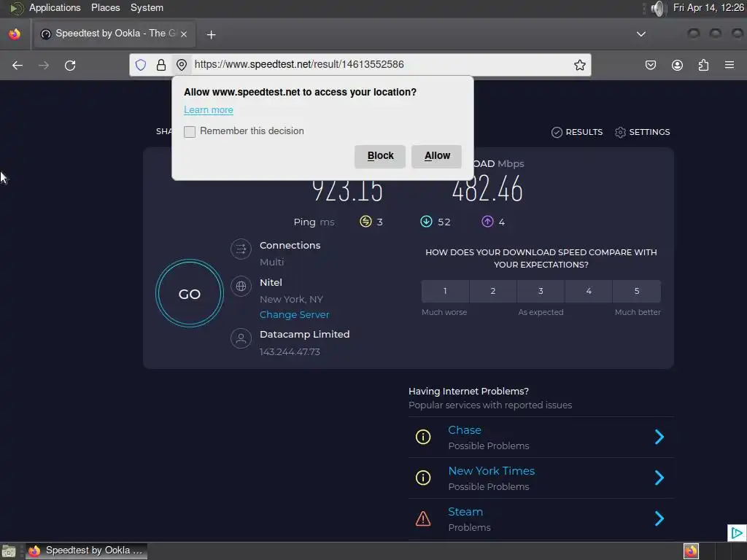Open the Firefox hamburger menu
The image size is (747, 560).
pos(729,65)
